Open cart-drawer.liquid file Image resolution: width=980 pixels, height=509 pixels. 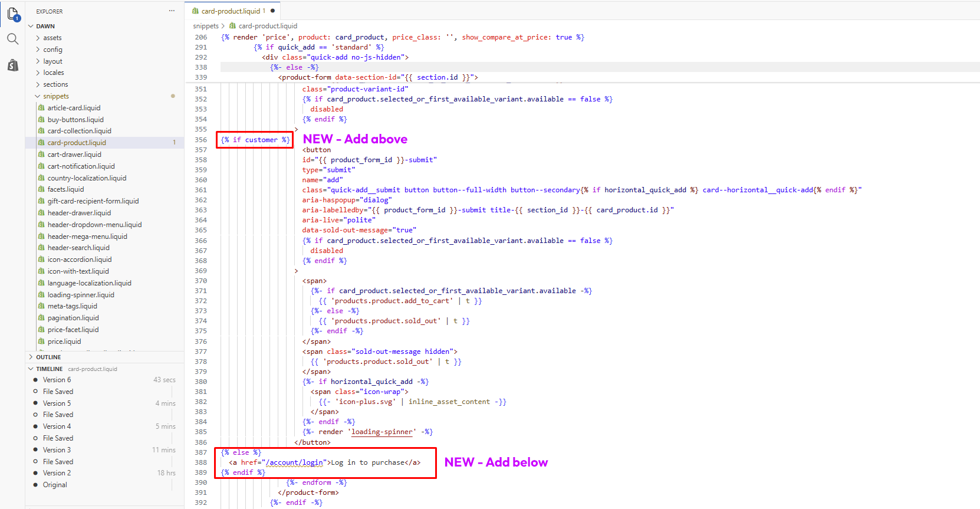pyautogui.click(x=74, y=155)
